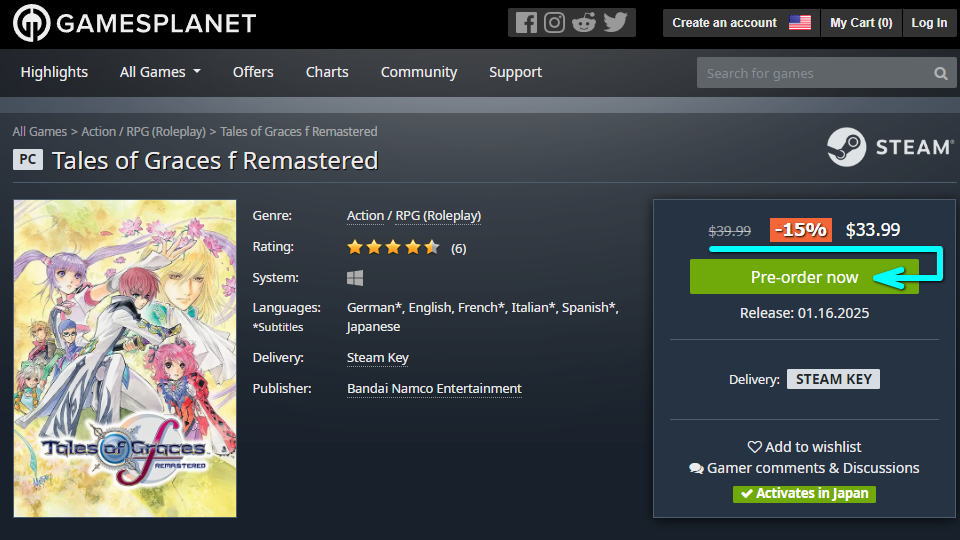Image resolution: width=960 pixels, height=540 pixels.
Task: Open Gamer comments & Discussions
Action: pyautogui.click(x=804, y=468)
